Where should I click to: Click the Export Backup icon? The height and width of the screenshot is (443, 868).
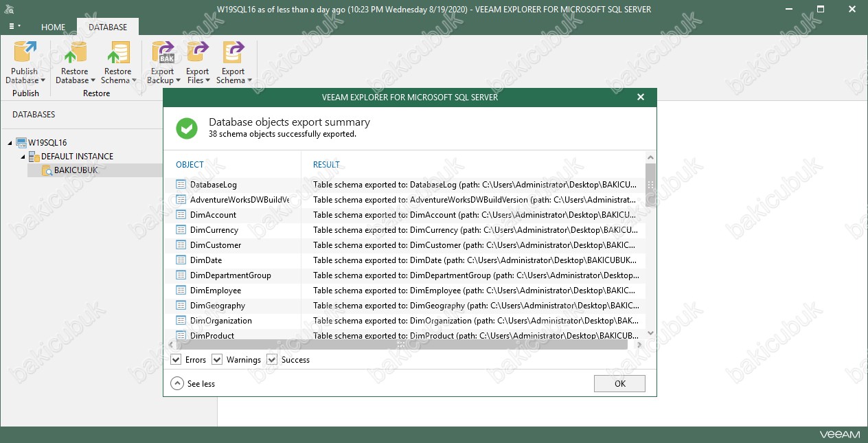tap(163, 52)
